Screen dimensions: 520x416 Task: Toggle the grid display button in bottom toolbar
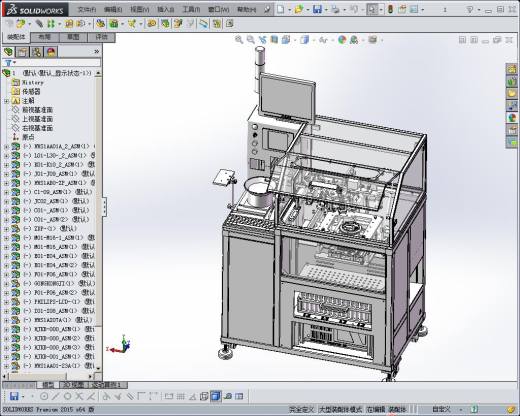(x=180, y=396)
